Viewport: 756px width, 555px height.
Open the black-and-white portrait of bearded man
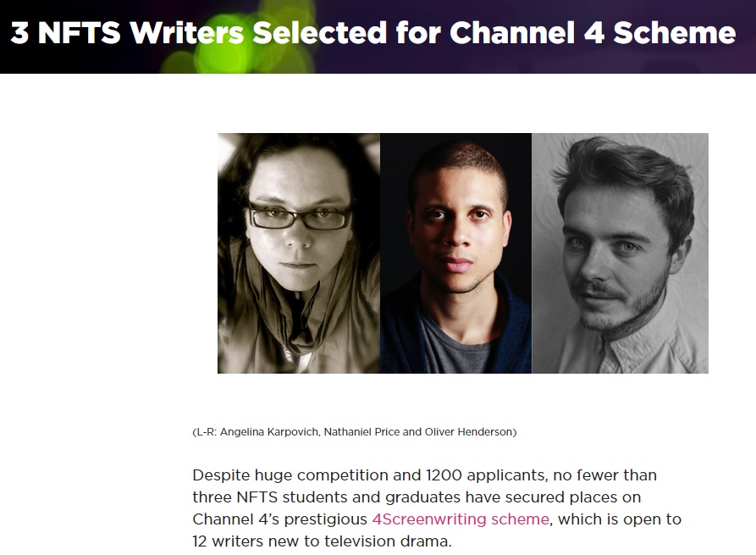pos(620,253)
